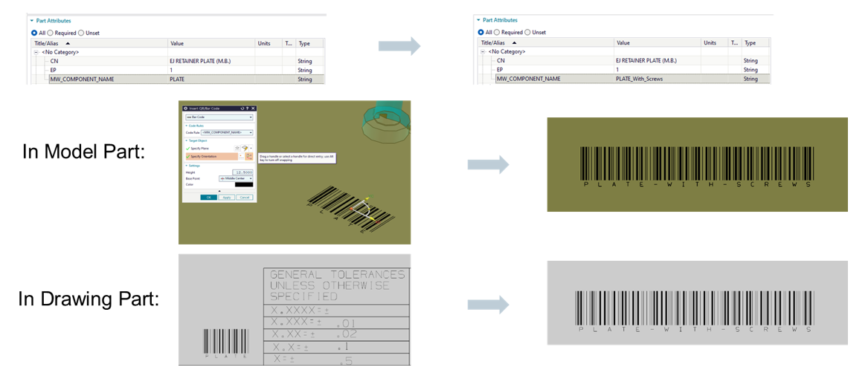Open the plane options arrow beside Specify Plane

[251, 148]
